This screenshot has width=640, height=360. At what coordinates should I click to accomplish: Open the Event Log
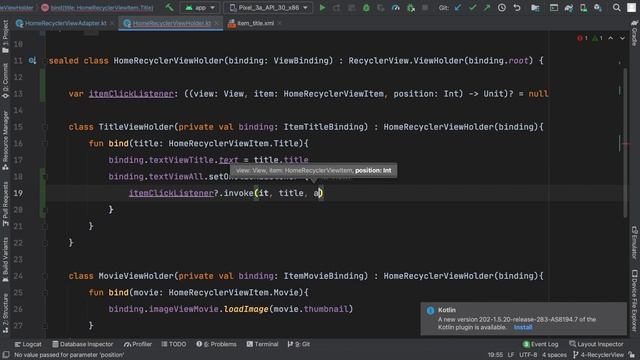540,344
